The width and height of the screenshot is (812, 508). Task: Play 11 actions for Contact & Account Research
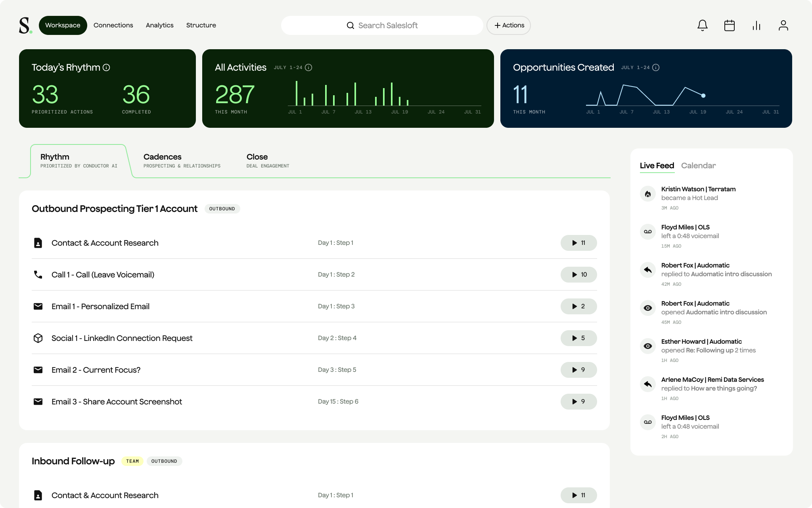(x=579, y=243)
